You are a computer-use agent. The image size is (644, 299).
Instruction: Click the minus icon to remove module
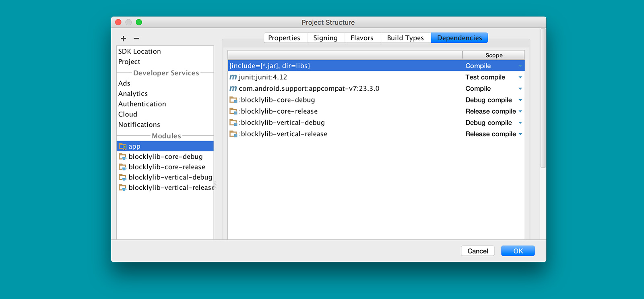136,39
